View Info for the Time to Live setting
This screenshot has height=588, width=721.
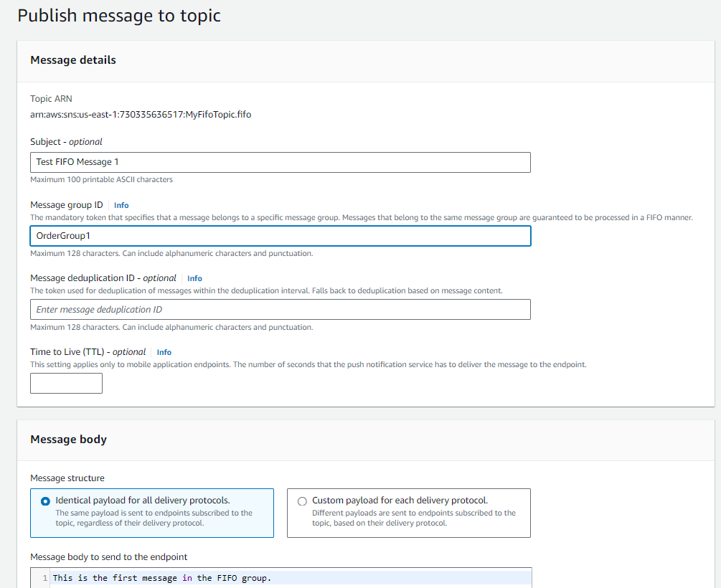click(164, 352)
